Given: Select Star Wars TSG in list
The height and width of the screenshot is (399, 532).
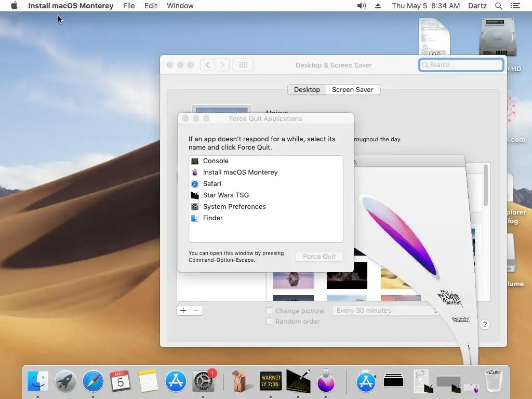Looking at the screenshot, I should [265, 195].
